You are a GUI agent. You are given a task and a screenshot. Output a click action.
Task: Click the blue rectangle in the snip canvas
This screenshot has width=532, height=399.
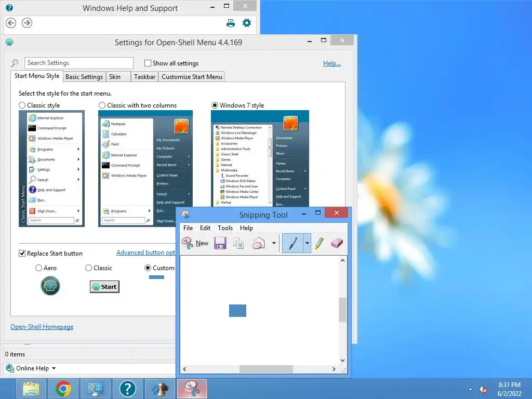[237, 311]
